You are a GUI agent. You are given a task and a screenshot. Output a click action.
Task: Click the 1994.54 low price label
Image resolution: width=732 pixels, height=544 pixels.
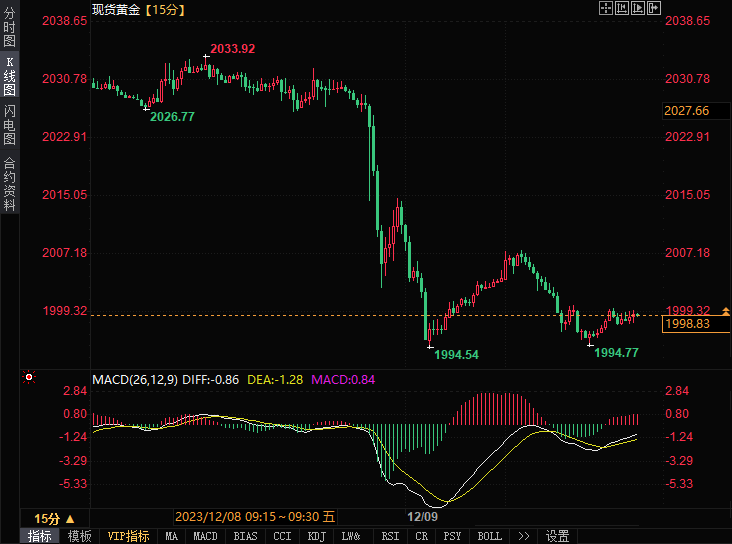[456, 355]
